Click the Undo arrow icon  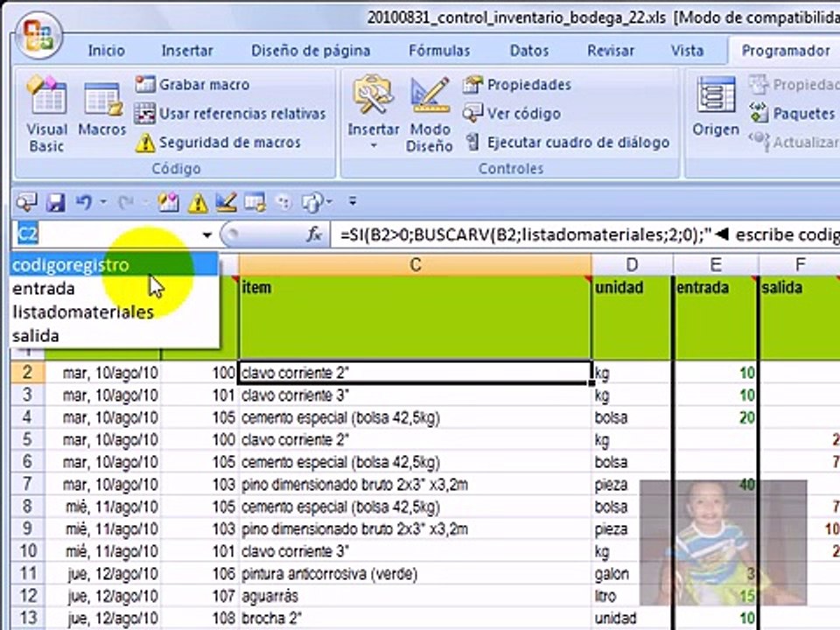pos(84,202)
